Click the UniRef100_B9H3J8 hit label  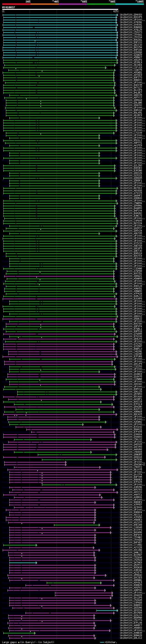[x=131, y=286]
